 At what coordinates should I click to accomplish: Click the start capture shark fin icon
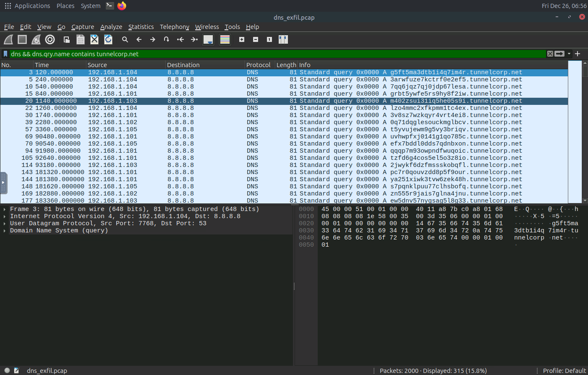click(8, 39)
